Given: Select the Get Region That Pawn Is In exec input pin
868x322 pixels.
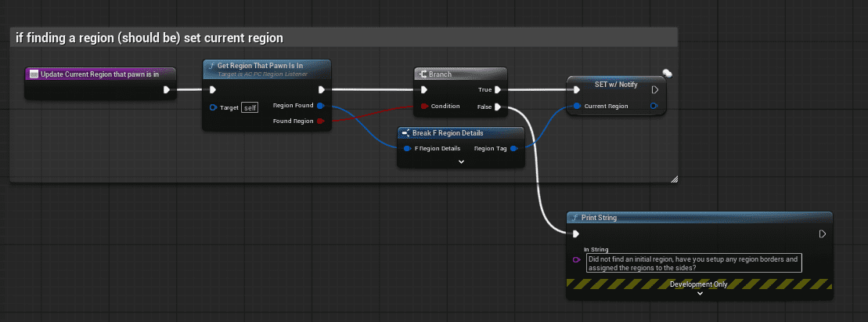Looking at the screenshot, I should click(213, 90).
